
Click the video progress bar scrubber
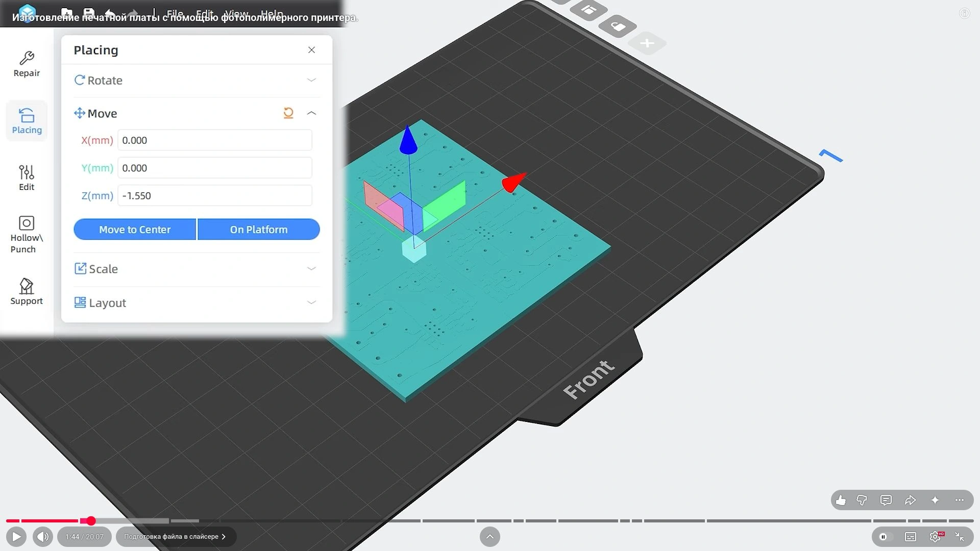[91, 521]
